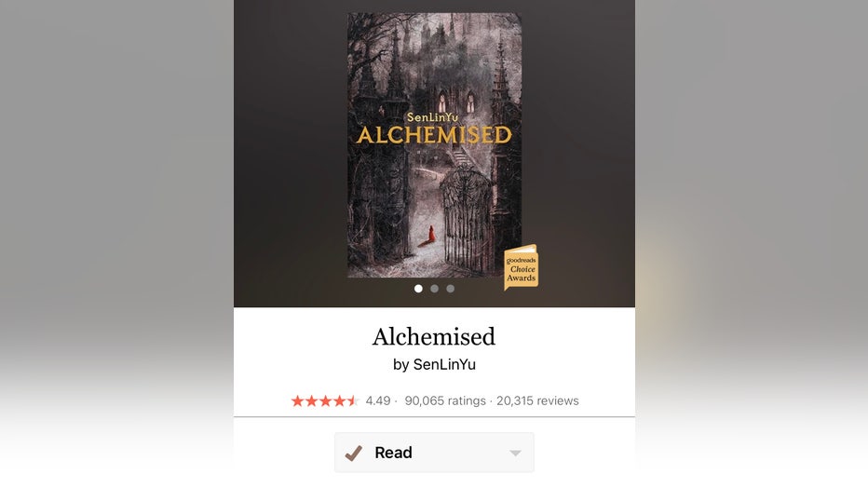This screenshot has width=868, height=488.
Task: Click the Read shelf status button label
Action: tap(393, 453)
